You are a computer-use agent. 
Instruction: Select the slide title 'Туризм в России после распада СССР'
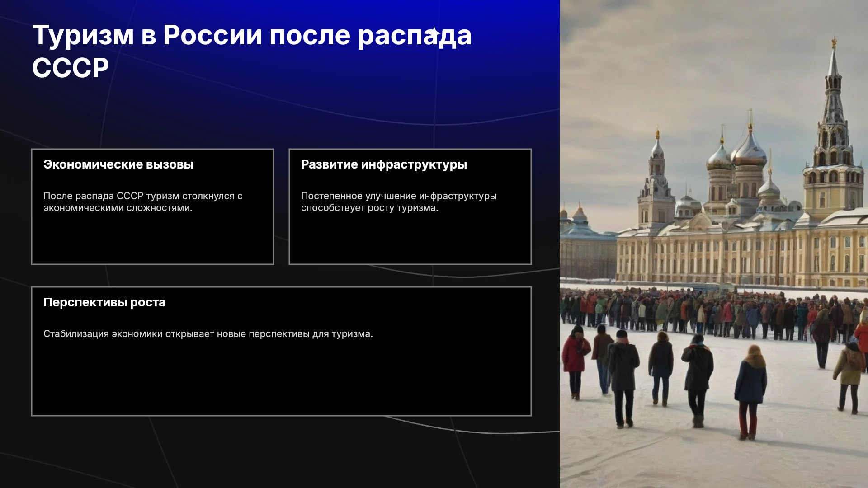click(x=252, y=51)
